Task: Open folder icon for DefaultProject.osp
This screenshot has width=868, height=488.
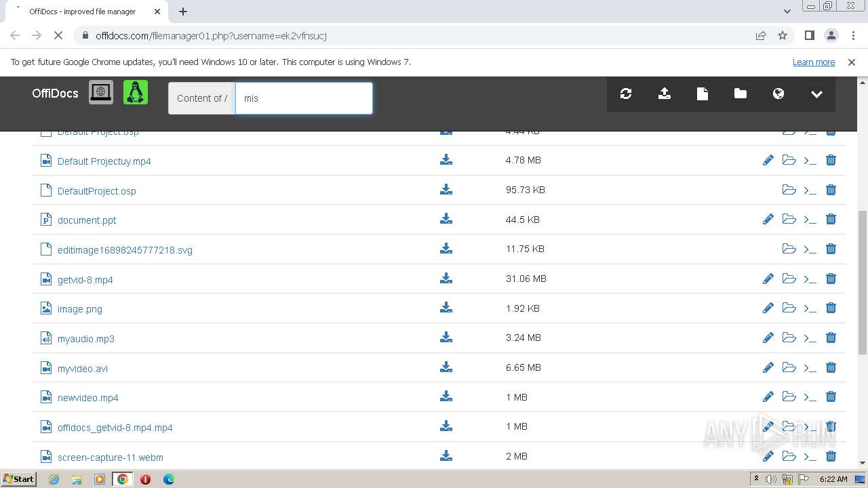Action: (789, 190)
